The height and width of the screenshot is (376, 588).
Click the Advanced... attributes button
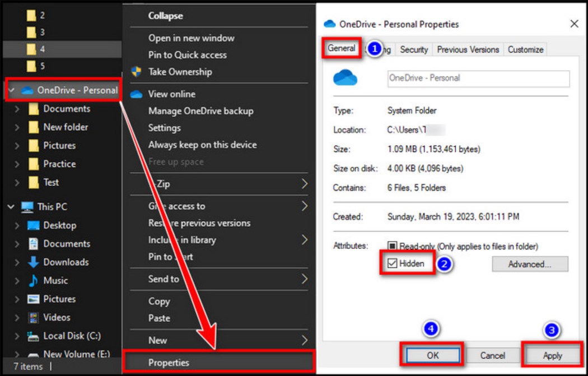[529, 264]
